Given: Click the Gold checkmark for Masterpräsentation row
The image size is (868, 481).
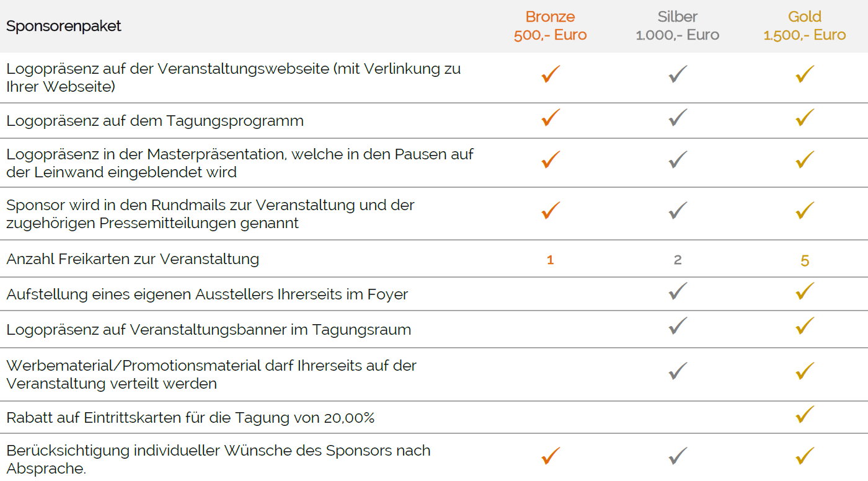Looking at the screenshot, I should (x=805, y=160).
